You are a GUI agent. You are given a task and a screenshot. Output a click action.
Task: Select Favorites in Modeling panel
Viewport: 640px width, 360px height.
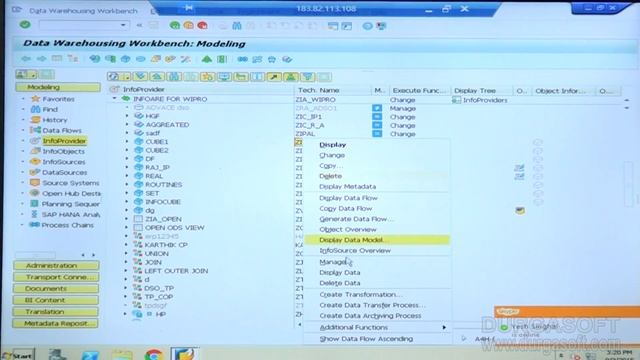[x=58, y=99]
